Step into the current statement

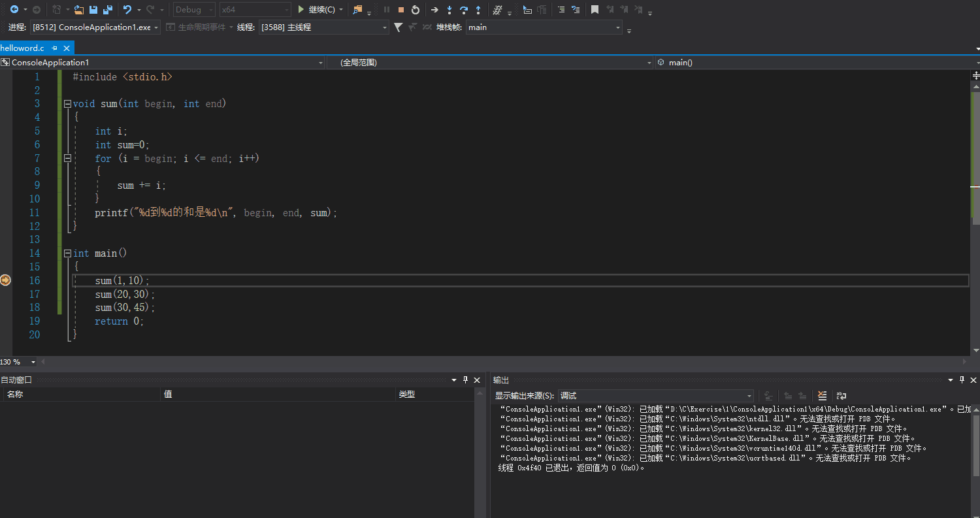449,10
